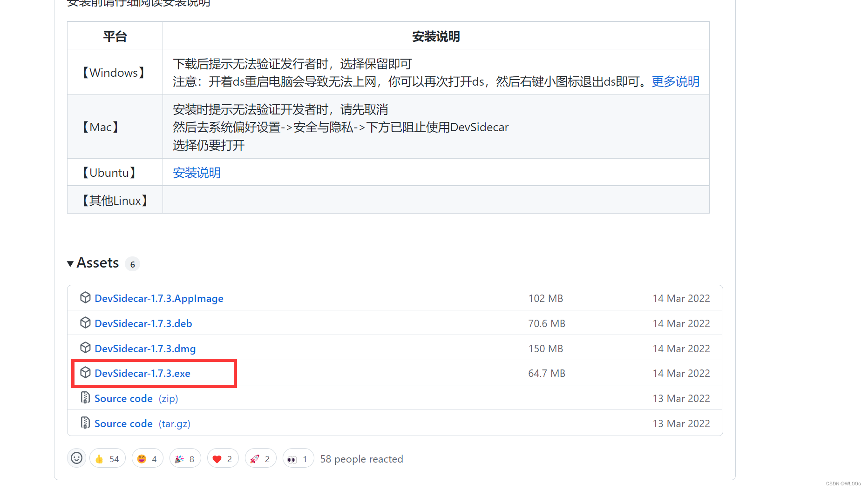Download DevSidecar-1.7.3.AppImage

pyautogui.click(x=159, y=298)
